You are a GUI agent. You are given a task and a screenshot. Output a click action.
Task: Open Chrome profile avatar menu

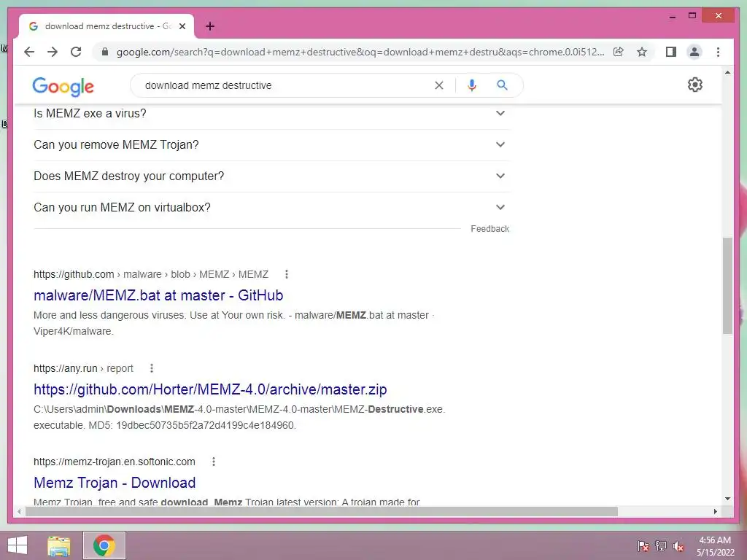tap(694, 52)
